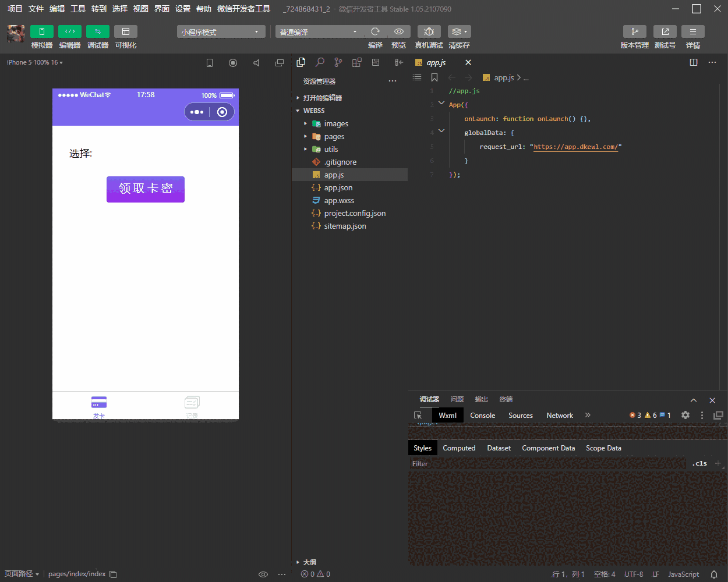728x582 pixels.
Task: Open search icon in explorer sidebar
Action: (x=320, y=62)
